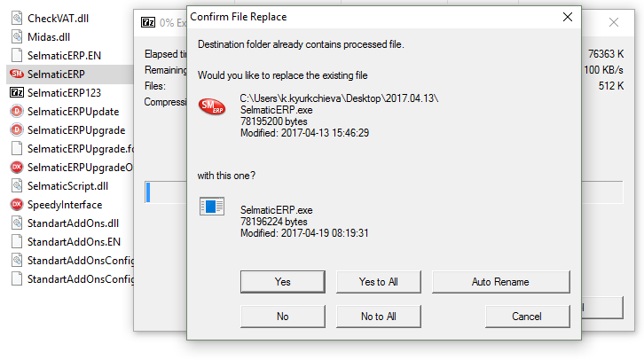The width and height of the screenshot is (644, 360).
Task: Select SelmaticScript.dll in file list
Action: [60, 185]
